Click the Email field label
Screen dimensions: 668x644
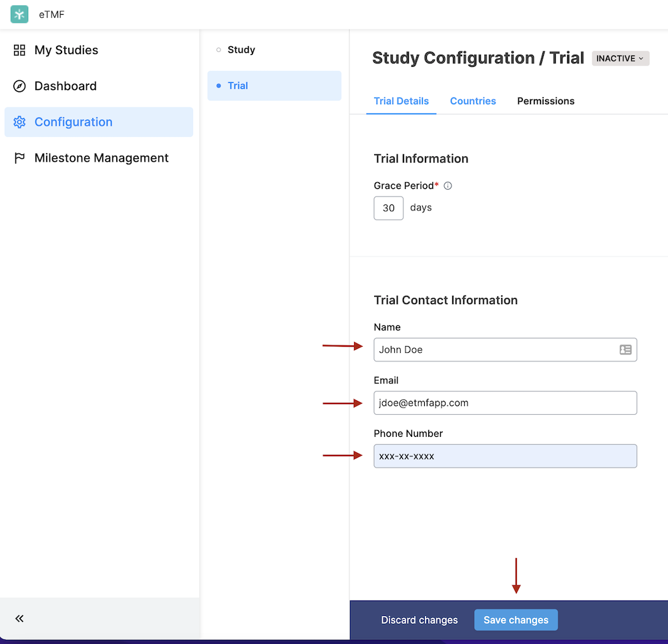click(x=386, y=380)
